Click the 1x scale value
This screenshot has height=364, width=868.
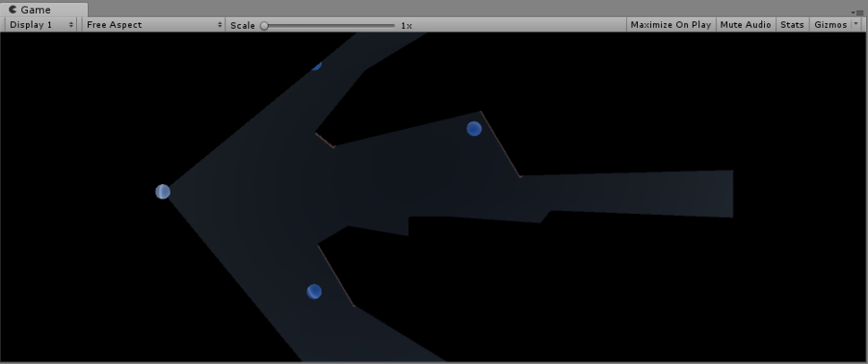[406, 25]
